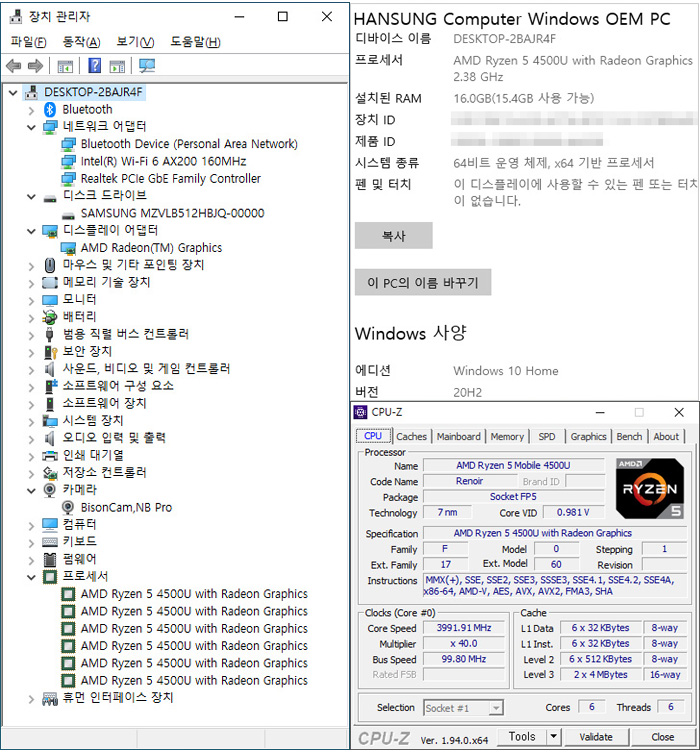Click the DESKTOP-2BAJR4F computer root icon
The width and height of the screenshot is (700, 754).
point(32,92)
